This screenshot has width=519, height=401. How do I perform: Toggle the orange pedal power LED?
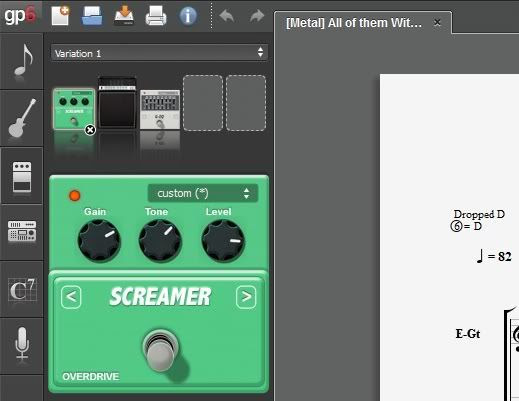(x=75, y=196)
